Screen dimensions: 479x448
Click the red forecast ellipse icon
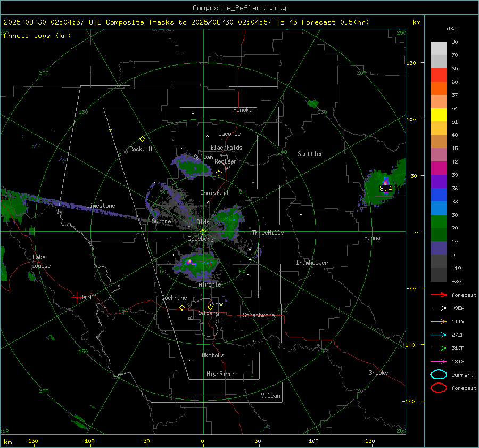click(x=439, y=388)
